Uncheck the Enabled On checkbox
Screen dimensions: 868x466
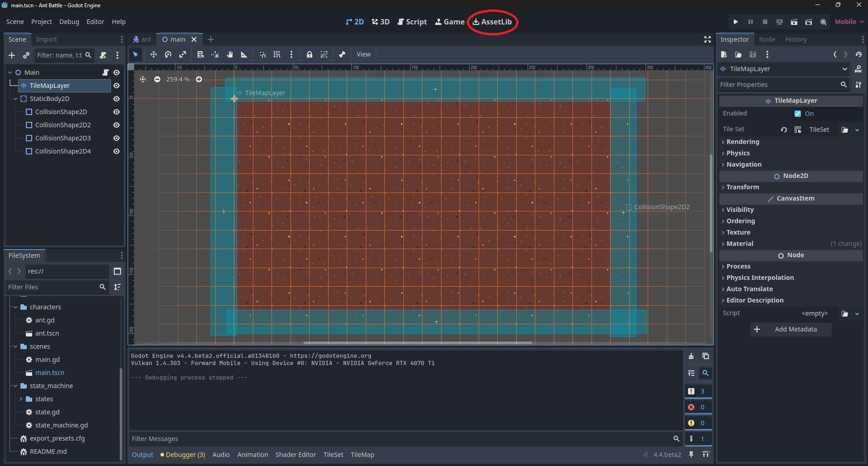(798, 114)
